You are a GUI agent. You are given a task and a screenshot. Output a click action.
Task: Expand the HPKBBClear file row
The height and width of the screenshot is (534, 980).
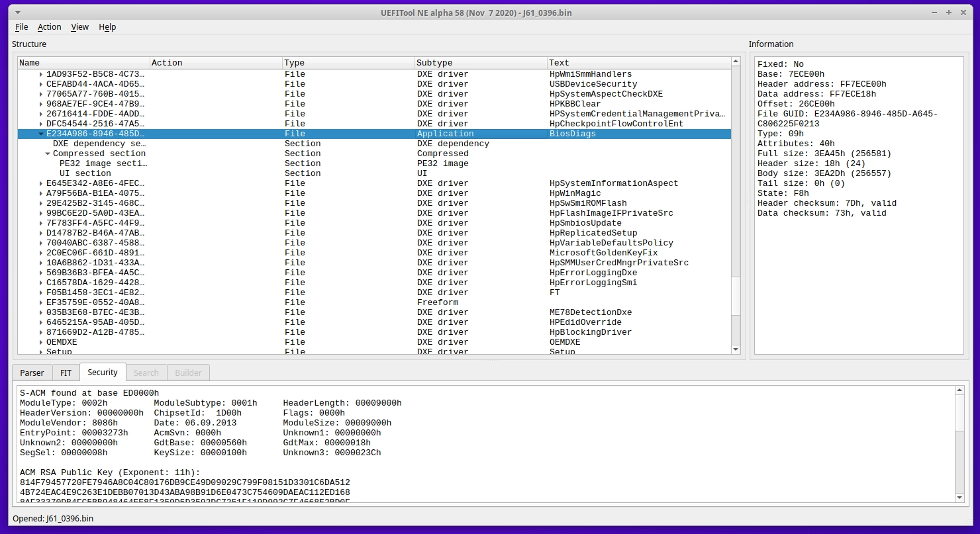pos(41,104)
